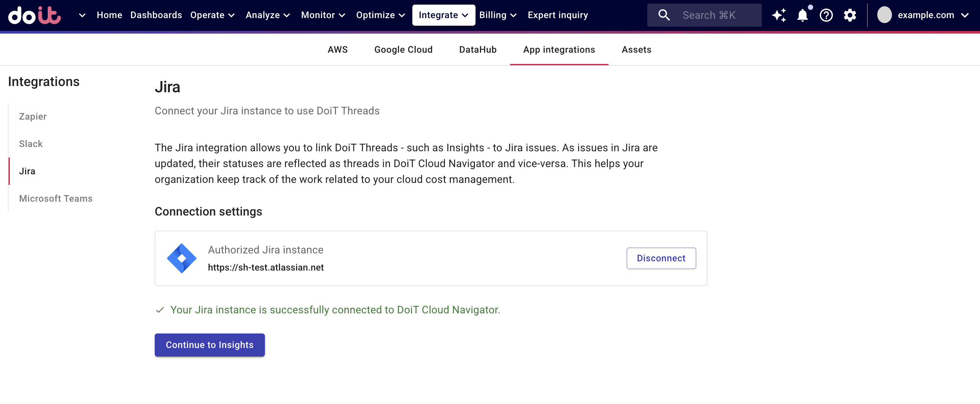This screenshot has height=404, width=980.
Task: Open the AI assistant sparkles icon
Action: [x=779, y=15]
